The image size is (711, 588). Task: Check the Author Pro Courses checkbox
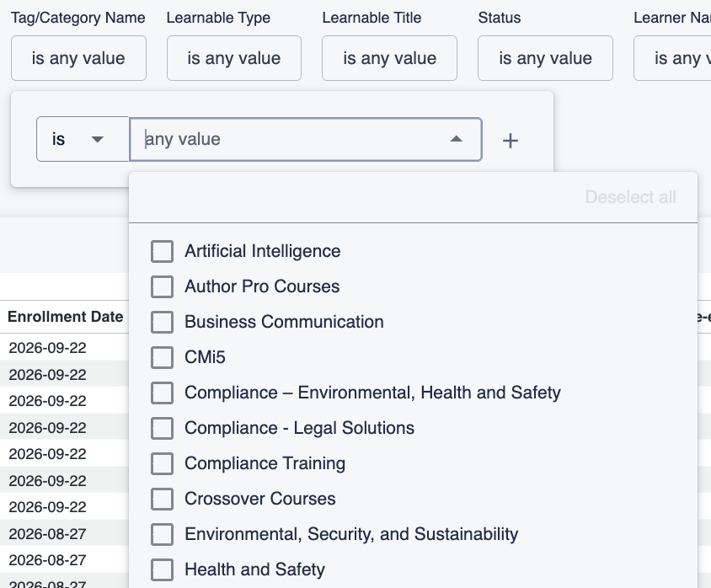click(x=162, y=286)
